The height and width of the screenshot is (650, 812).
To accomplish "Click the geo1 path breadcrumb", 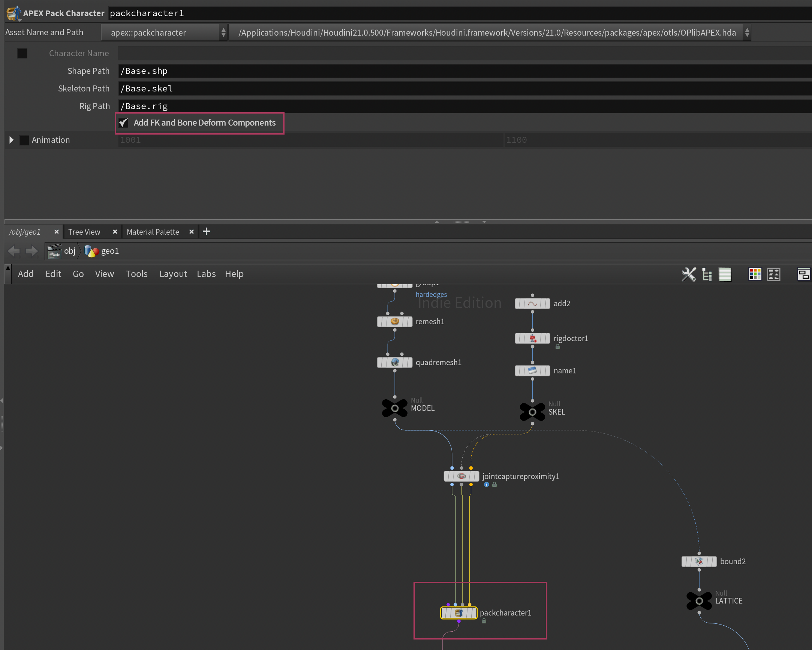I will pyautogui.click(x=109, y=251).
